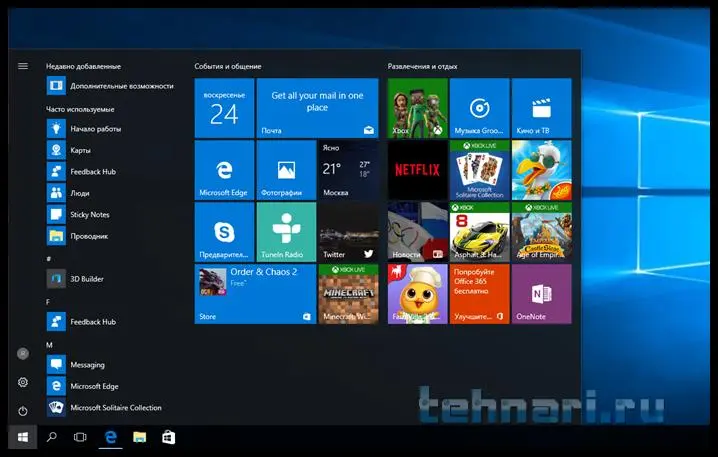Open the Twitter tile
Image resolution: width=718 pixels, height=457 pixels.
click(349, 232)
